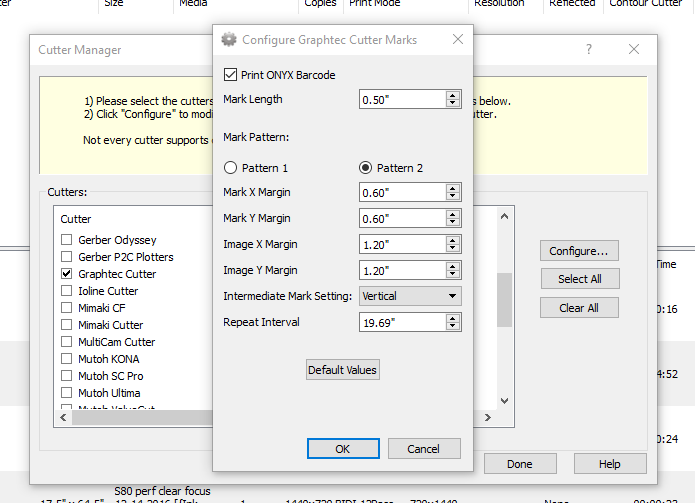Check the Mutoh Ultima checkbox
This screenshot has height=503, width=695.
pyautogui.click(x=66, y=393)
